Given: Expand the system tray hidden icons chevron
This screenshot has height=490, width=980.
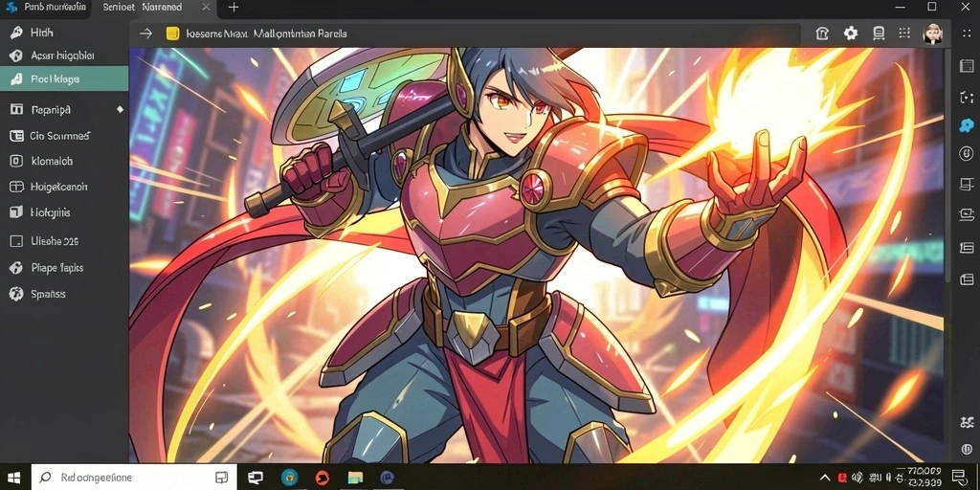Looking at the screenshot, I should (x=824, y=479).
